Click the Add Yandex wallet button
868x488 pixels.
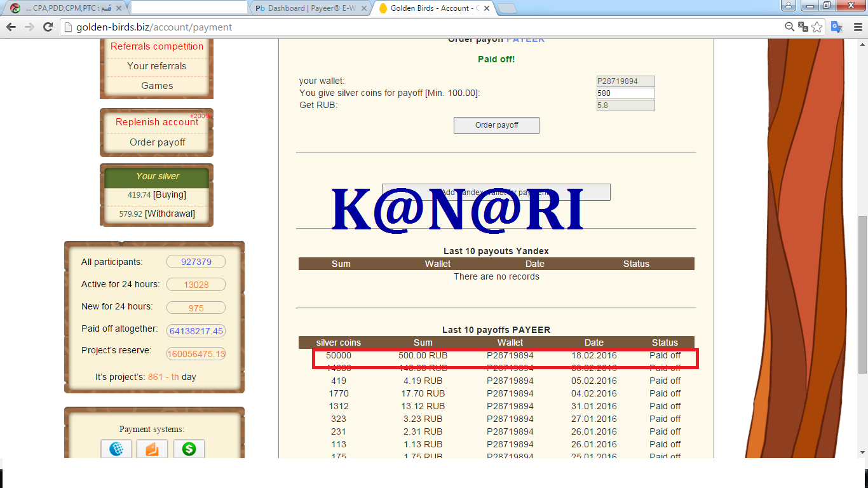[496, 192]
